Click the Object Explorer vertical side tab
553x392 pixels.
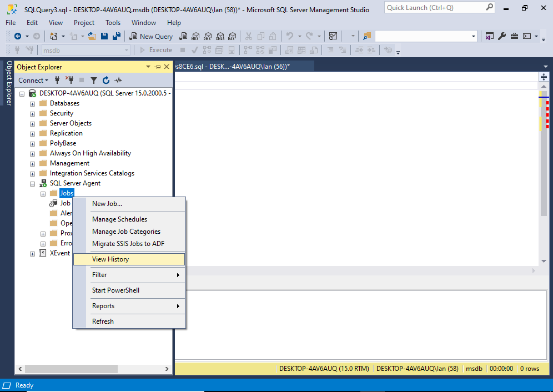[9, 83]
